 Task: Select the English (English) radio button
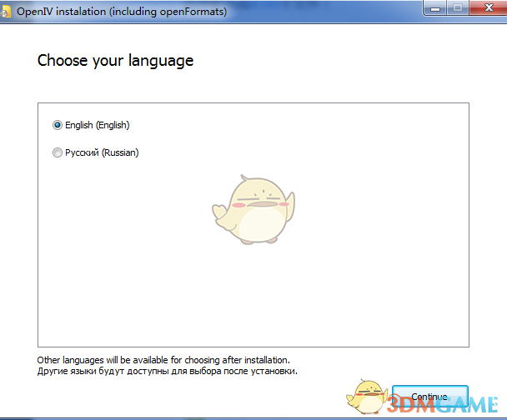[x=58, y=125]
